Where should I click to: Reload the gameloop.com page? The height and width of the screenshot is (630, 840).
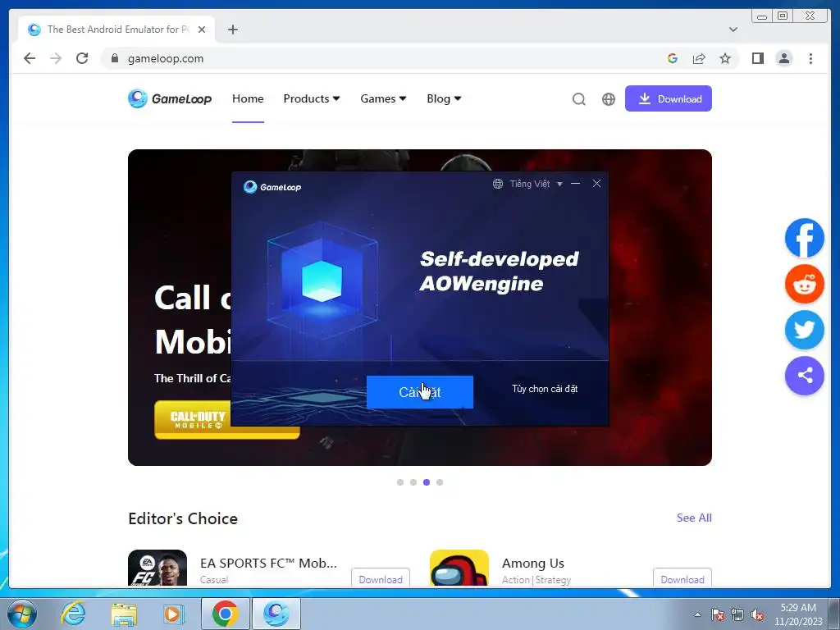[x=82, y=58]
